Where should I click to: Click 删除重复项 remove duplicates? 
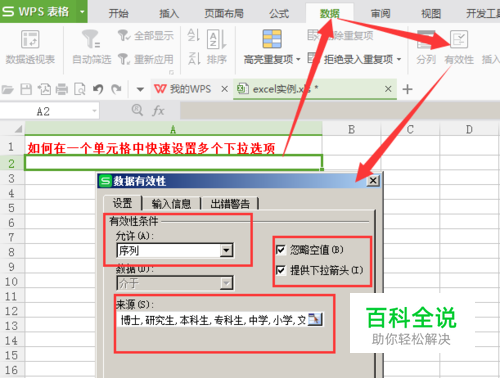tap(340, 35)
